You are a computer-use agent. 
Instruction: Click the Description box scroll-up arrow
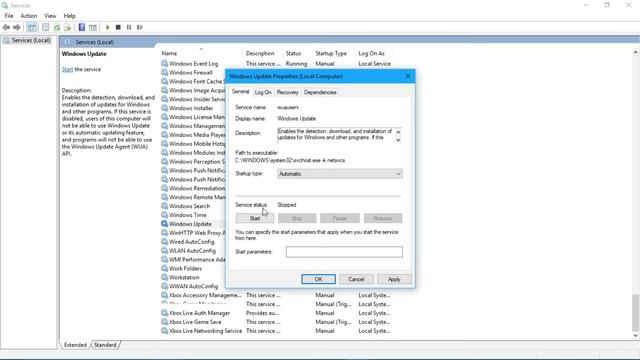398,132
